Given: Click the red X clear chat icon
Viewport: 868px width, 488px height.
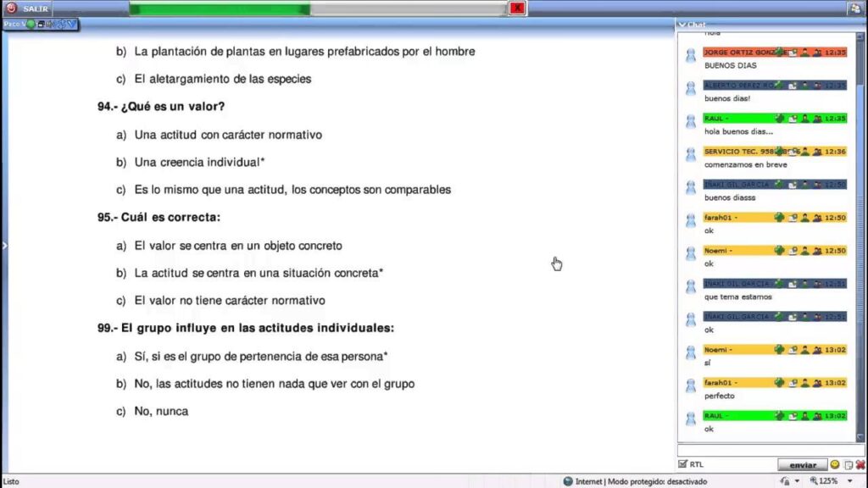Looking at the screenshot, I should (x=860, y=464).
